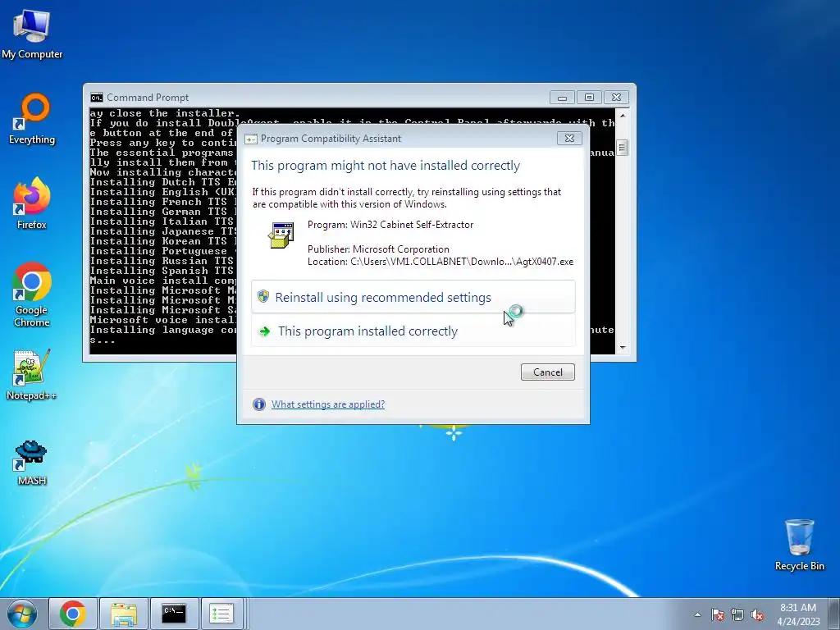Screen dimensions: 840x630
Task: Click the network tray icon
Action: tap(737, 615)
